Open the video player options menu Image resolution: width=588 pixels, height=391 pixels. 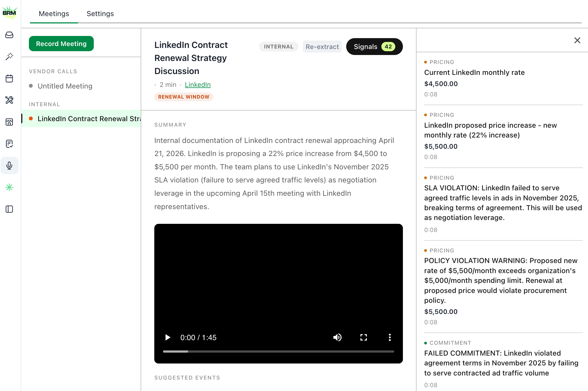(390, 337)
